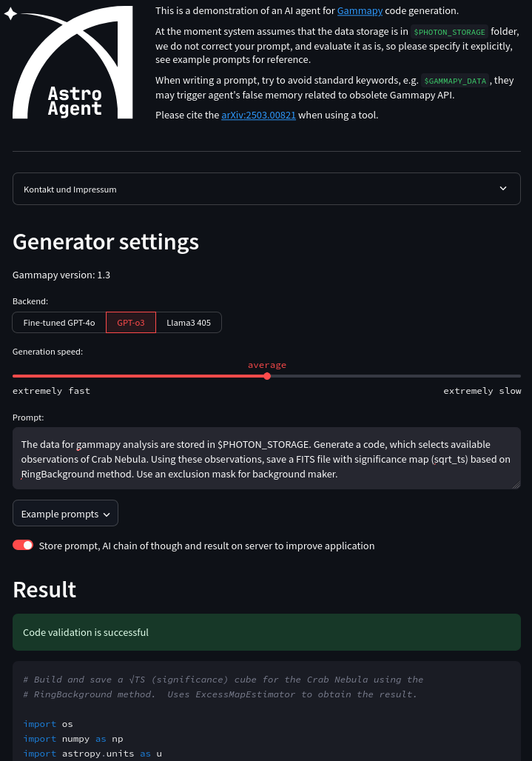Click the sparkle star icon on the logo
532x761 pixels.
click(10, 15)
